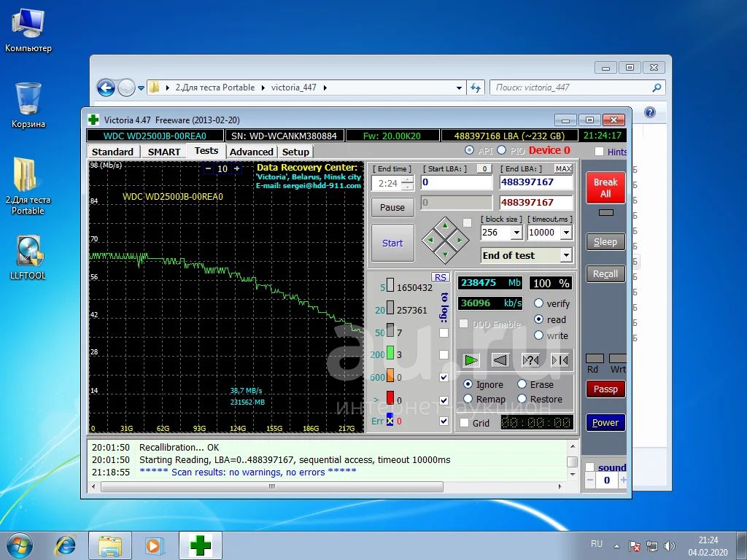
Task: Increment End time spinner up
Action: [x=408, y=180]
